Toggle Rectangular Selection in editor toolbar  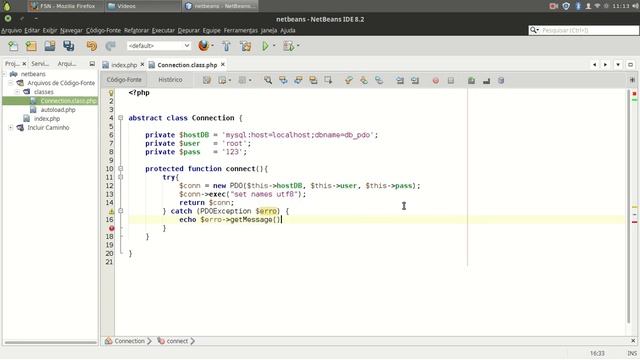pos(328,80)
